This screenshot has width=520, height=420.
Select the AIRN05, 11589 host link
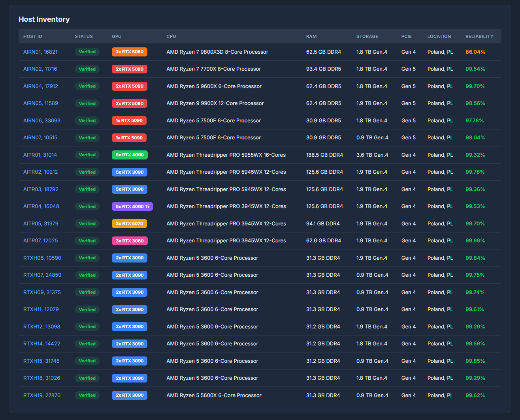coord(40,103)
